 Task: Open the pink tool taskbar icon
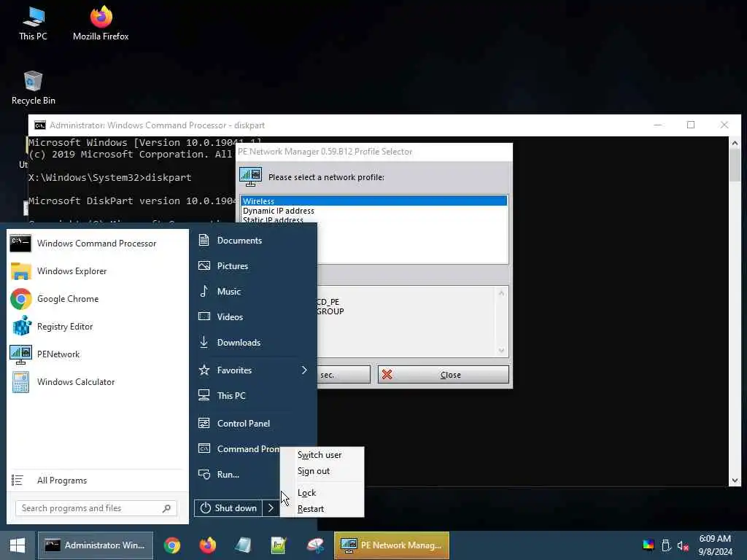click(x=315, y=545)
